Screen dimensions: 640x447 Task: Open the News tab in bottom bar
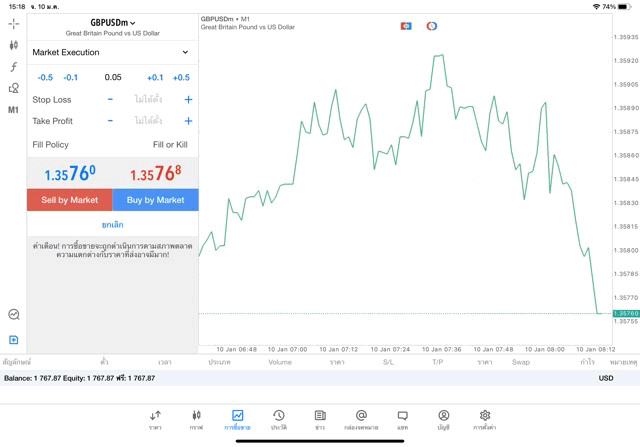(320, 419)
